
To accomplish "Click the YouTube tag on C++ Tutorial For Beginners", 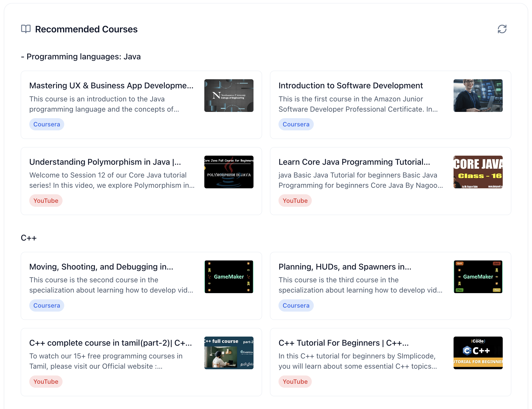I will (x=295, y=381).
